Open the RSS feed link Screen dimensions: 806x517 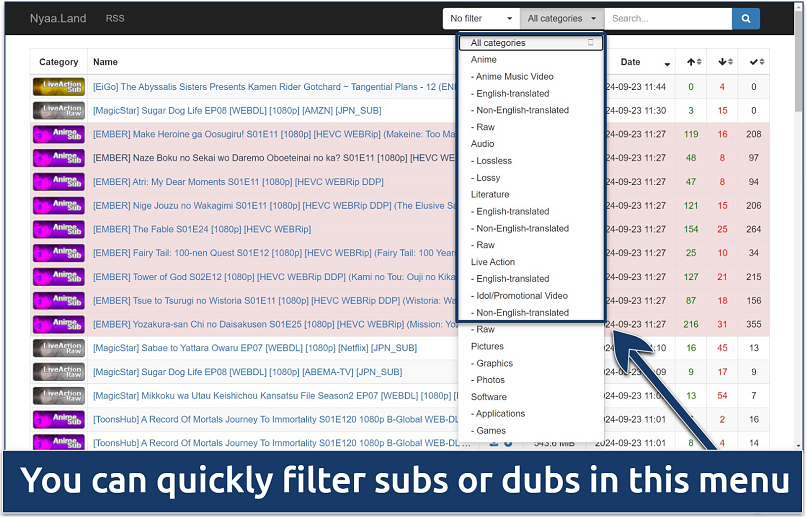(x=115, y=19)
